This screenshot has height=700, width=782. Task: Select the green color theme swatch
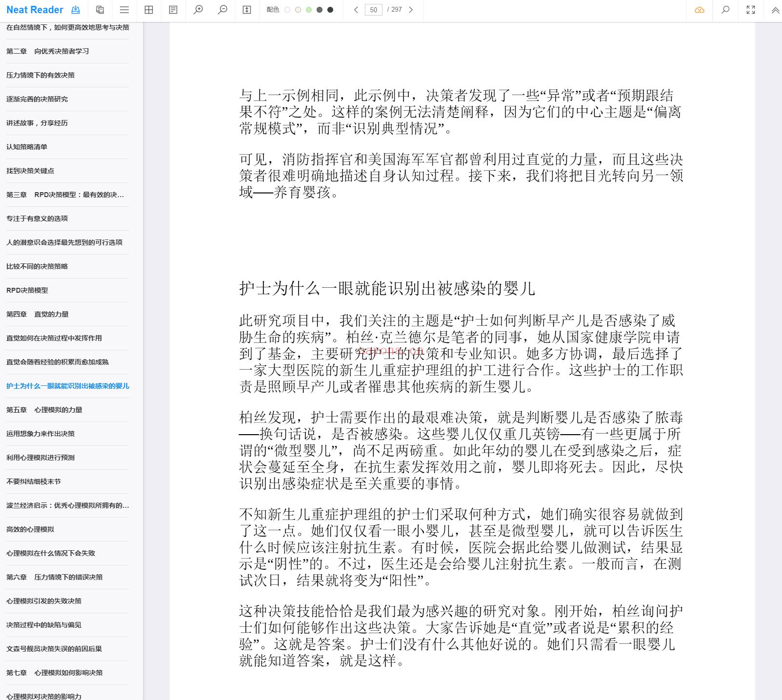309,10
